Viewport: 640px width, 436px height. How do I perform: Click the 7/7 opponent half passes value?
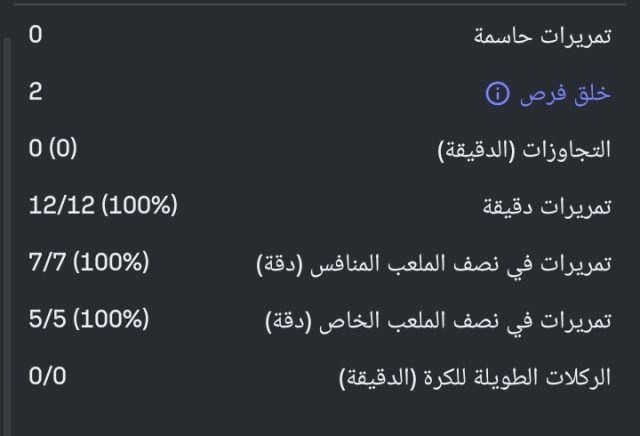tap(48, 264)
